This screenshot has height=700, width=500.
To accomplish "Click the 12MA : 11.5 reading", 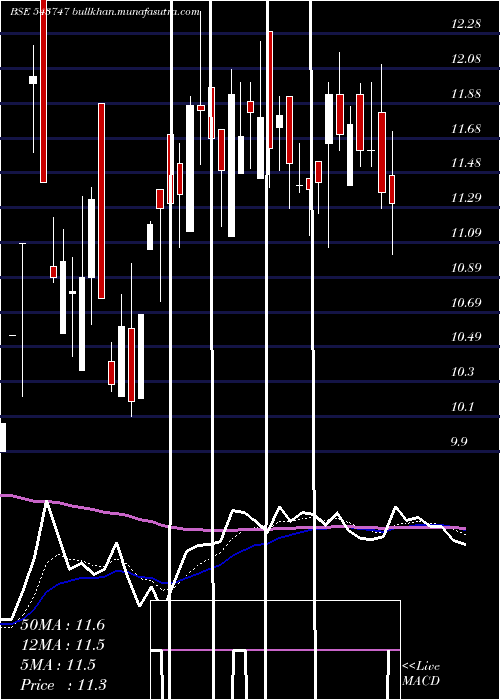I will click(x=62, y=645).
